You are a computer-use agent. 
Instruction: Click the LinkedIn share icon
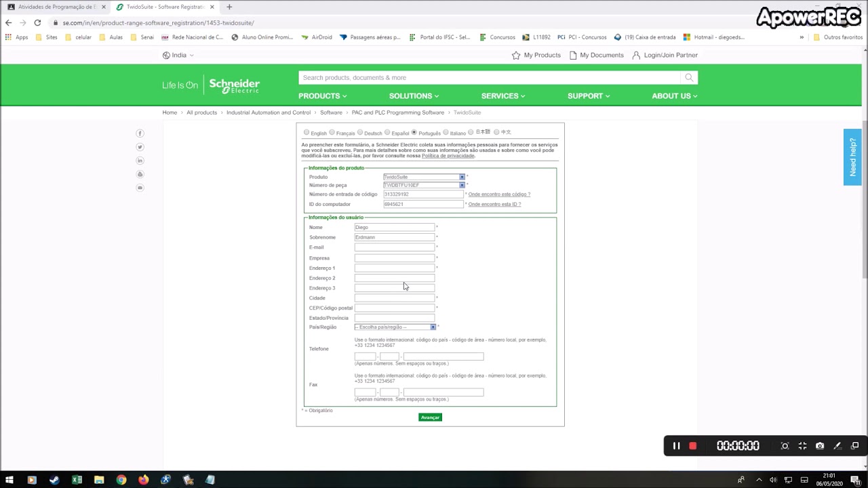pyautogui.click(x=140, y=161)
